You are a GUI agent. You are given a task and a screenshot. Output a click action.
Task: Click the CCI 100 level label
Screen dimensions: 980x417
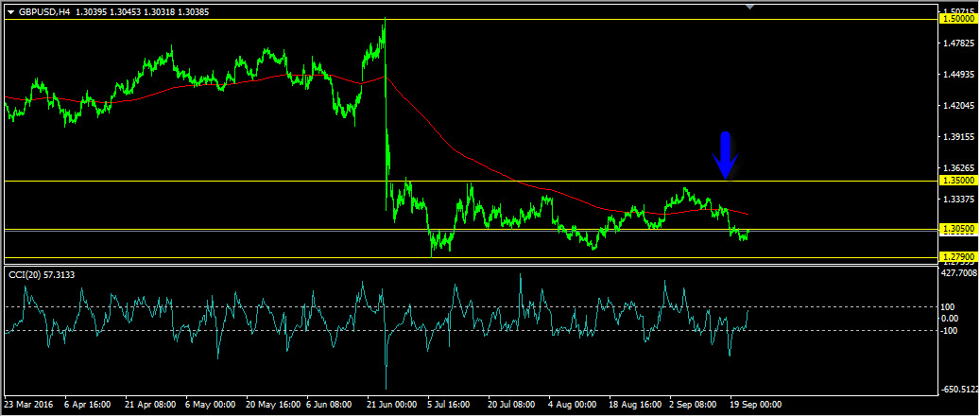point(948,307)
